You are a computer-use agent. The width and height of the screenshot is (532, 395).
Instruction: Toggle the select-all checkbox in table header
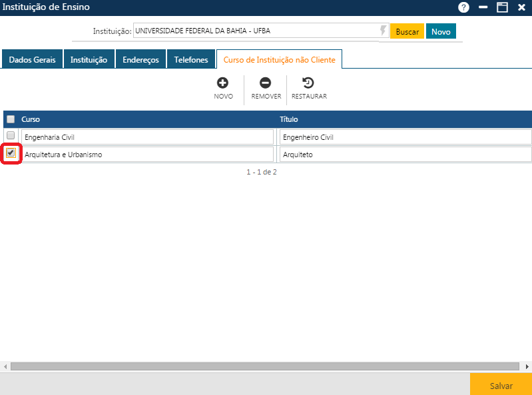coord(11,119)
